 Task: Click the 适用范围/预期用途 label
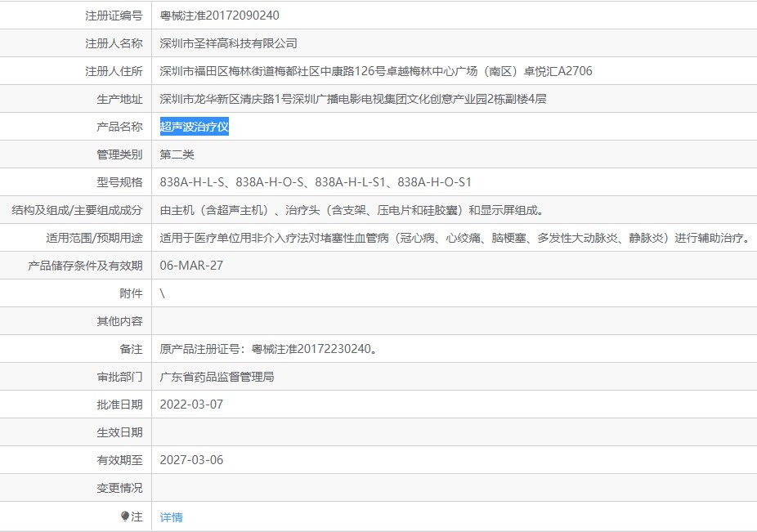95,238
